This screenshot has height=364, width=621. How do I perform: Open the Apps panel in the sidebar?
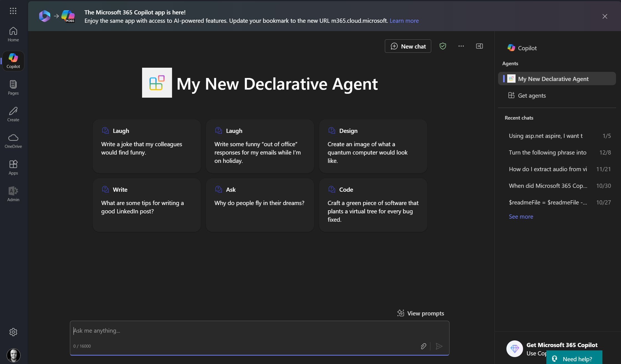tap(13, 167)
